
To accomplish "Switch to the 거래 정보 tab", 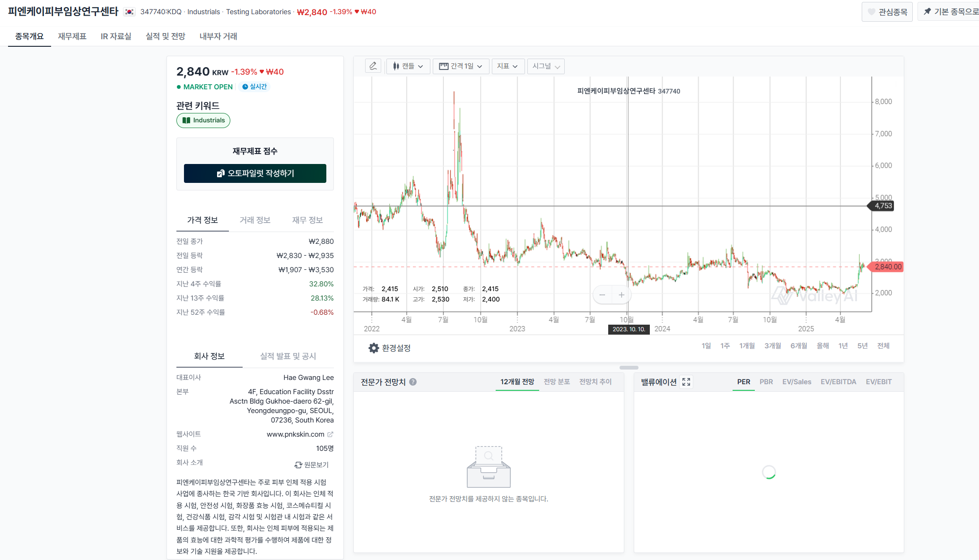I will (x=255, y=220).
